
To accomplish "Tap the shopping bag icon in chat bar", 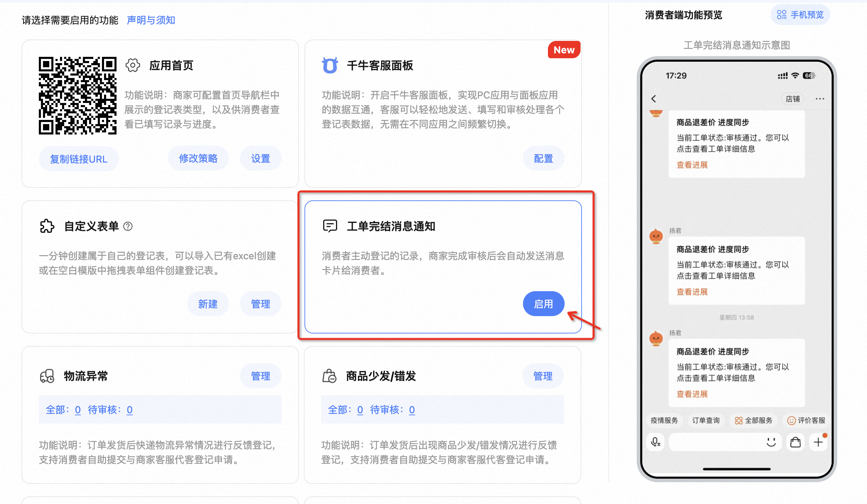I will point(796,442).
